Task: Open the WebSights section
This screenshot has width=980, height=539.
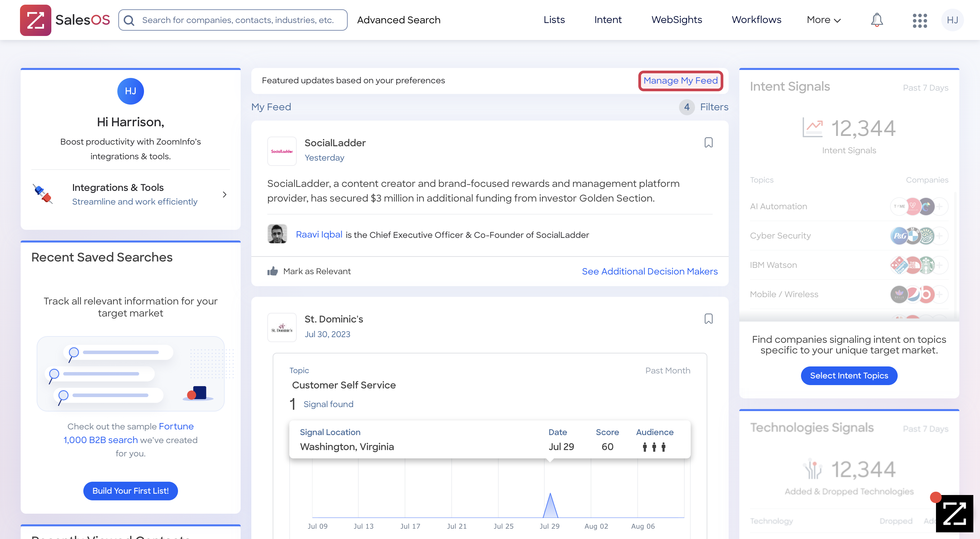Action: (677, 20)
